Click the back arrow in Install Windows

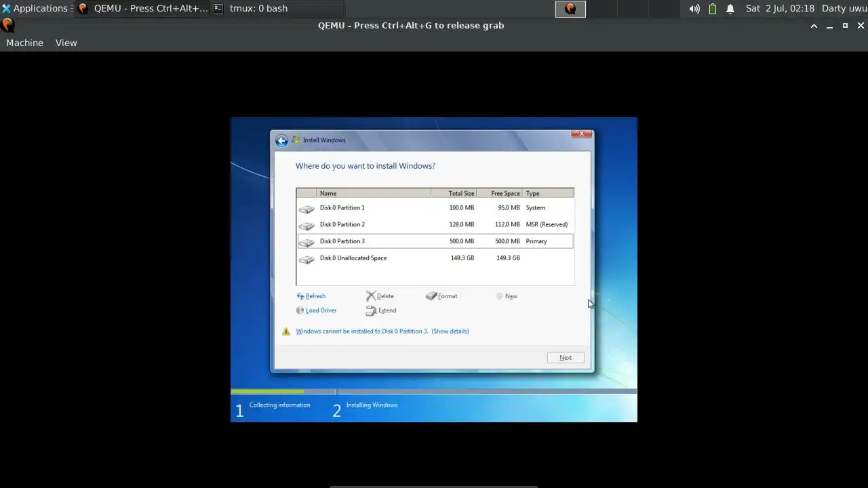click(x=281, y=141)
